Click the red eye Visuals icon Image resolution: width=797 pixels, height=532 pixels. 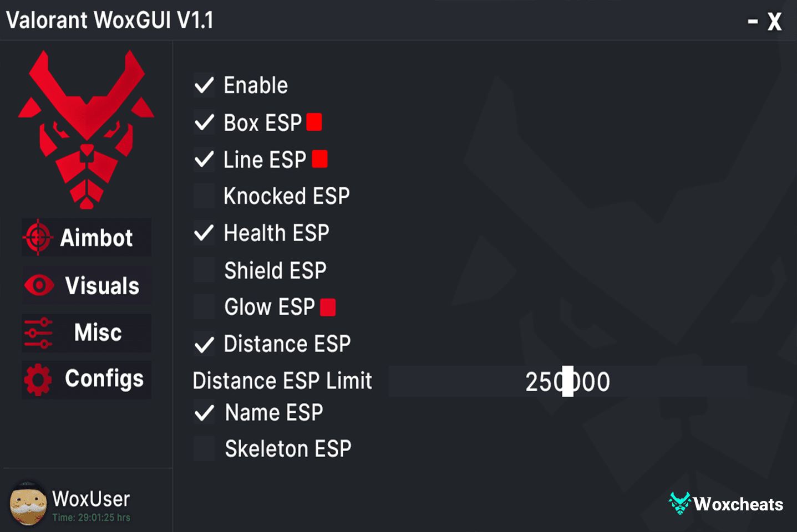(39, 285)
